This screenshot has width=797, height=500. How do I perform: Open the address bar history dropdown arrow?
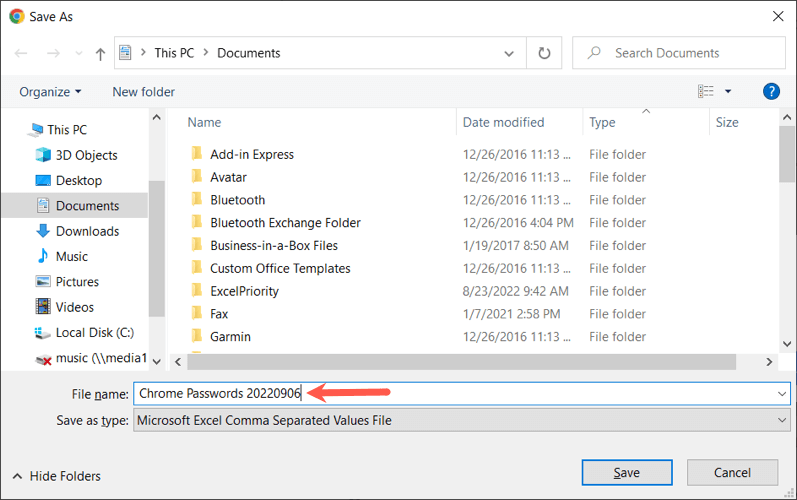click(x=510, y=54)
